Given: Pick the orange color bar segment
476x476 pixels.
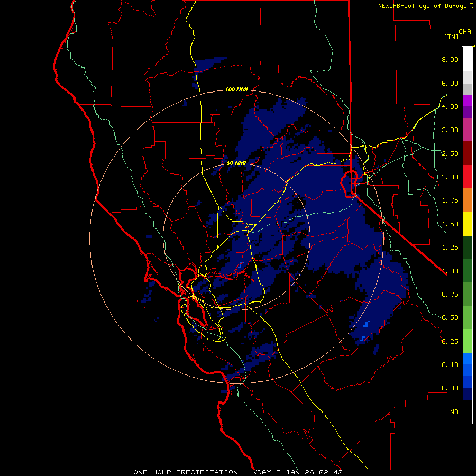Looking at the screenshot, I should (467, 200).
